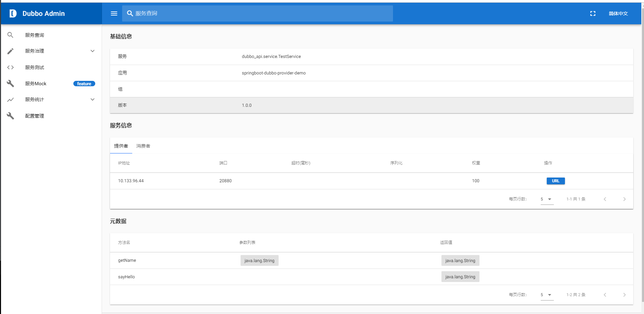Open rows-per-page dropdown in metadata table
This screenshot has height=314, width=644.
pyautogui.click(x=547, y=295)
